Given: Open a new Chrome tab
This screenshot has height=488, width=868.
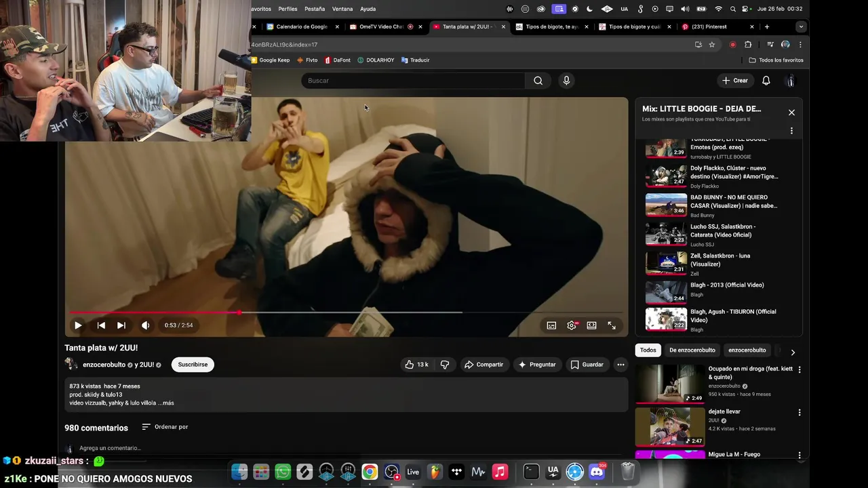Looking at the screenshot, I should (767, 26).
